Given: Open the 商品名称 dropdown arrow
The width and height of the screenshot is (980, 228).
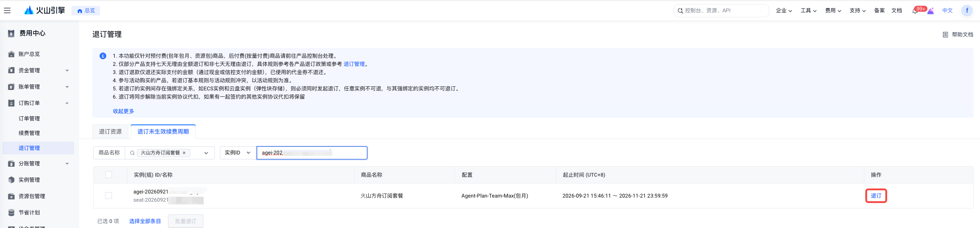Looking at the screenshot, I should point(206,153).
